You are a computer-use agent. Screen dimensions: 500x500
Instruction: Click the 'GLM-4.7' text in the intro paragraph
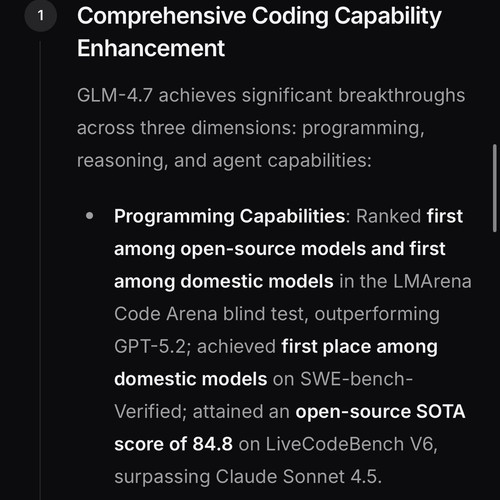coord(115,95)
